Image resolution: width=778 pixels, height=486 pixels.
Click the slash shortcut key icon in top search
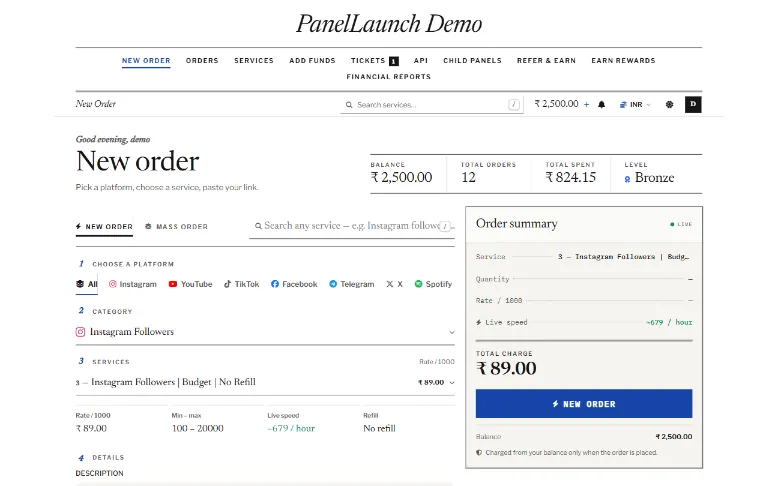514,104
